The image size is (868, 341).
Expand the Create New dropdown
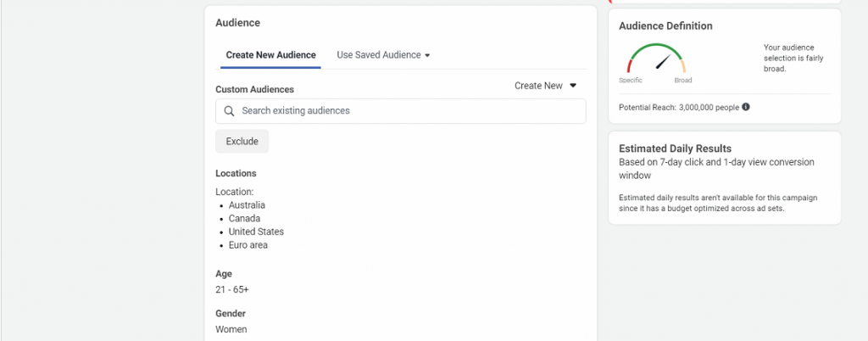pyautogui.click(x=545, y=86)
